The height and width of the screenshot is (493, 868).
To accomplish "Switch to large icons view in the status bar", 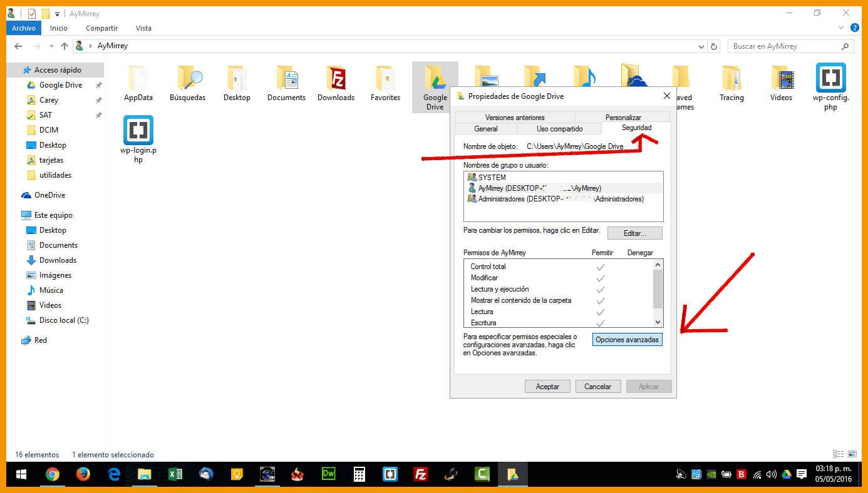I will 852,454.
